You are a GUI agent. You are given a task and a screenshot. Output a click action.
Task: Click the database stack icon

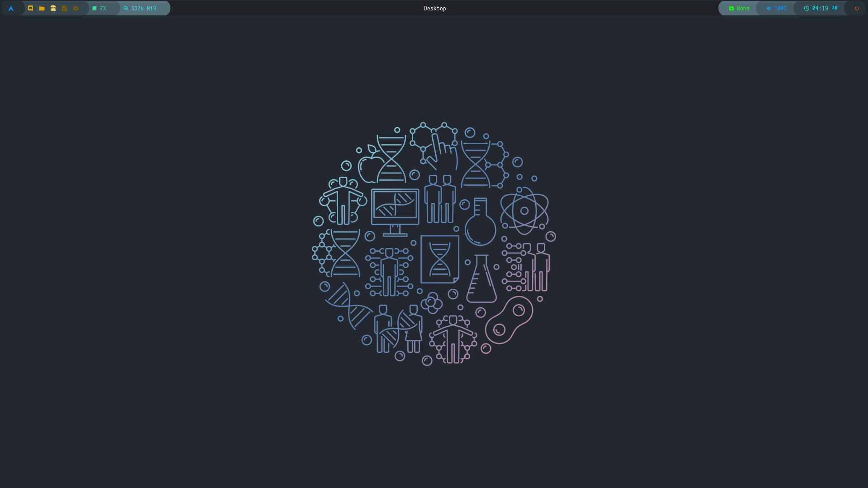(x=53, y=8)
